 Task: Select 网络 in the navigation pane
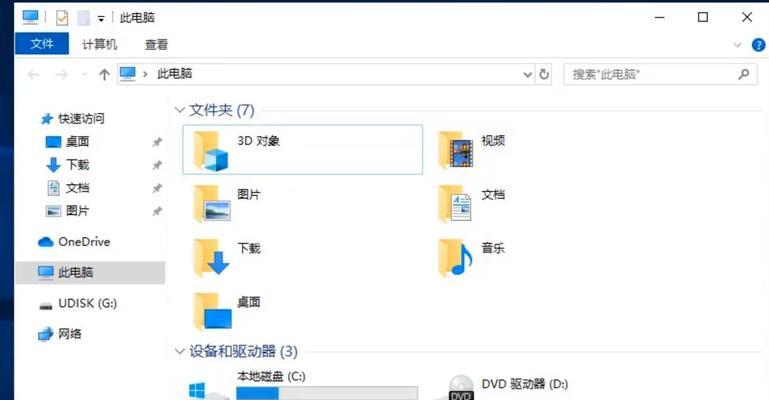pos(69,334)
